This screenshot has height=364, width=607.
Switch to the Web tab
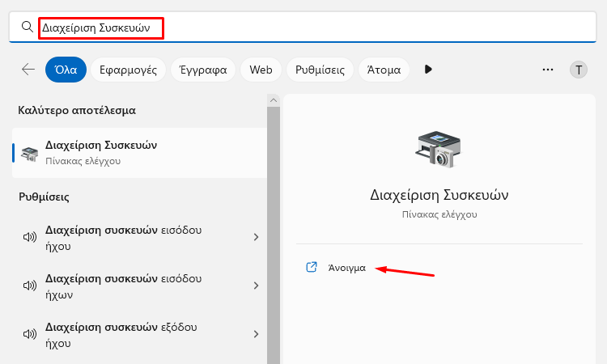point(261,70)
